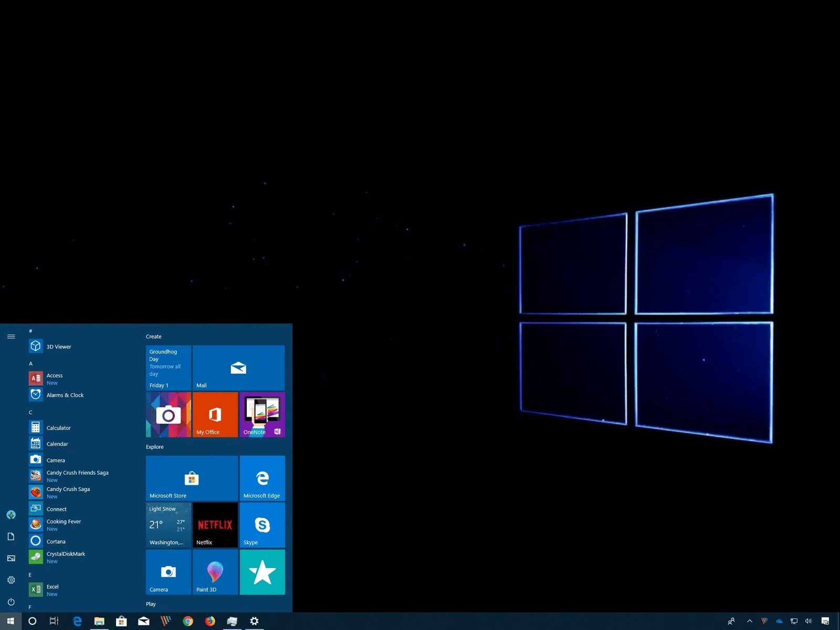The width and height of the screenshot is (840, 630).
Task: Open Task View on the taskbar
Action: 54,621
